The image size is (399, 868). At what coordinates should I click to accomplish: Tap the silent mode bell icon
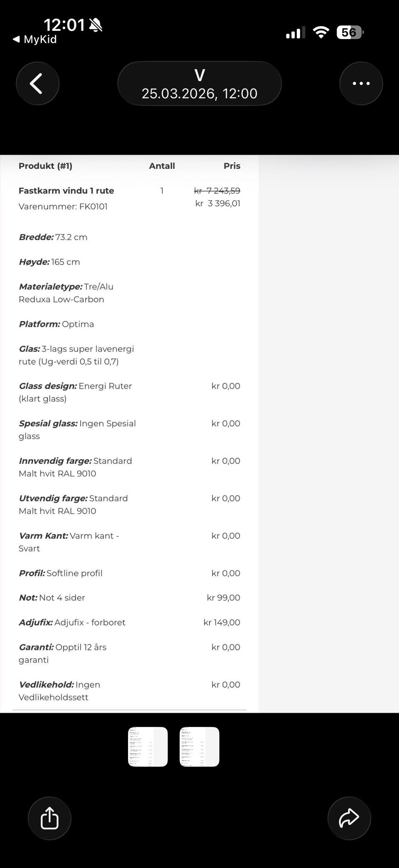(x=96, y=25)
